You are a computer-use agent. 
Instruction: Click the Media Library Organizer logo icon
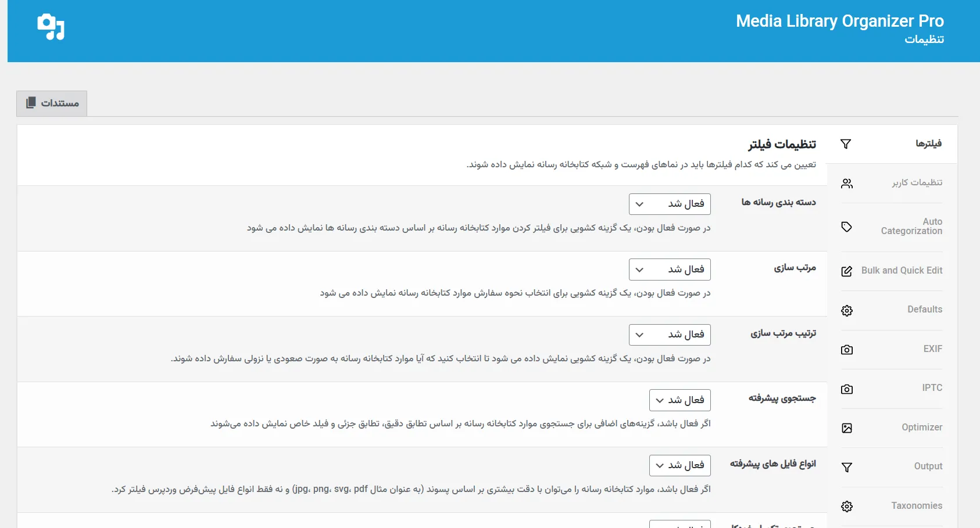pyautogui.click(x=51, y=27)
